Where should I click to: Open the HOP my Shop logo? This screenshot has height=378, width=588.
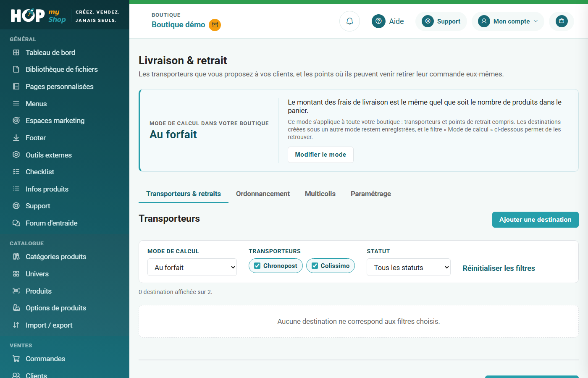(38, 16)
